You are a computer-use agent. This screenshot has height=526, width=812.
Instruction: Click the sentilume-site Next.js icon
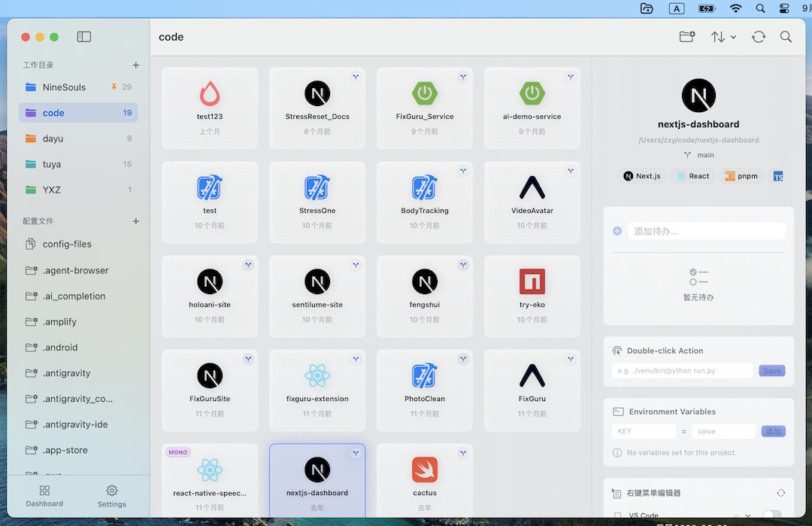[x=317, y=282]
